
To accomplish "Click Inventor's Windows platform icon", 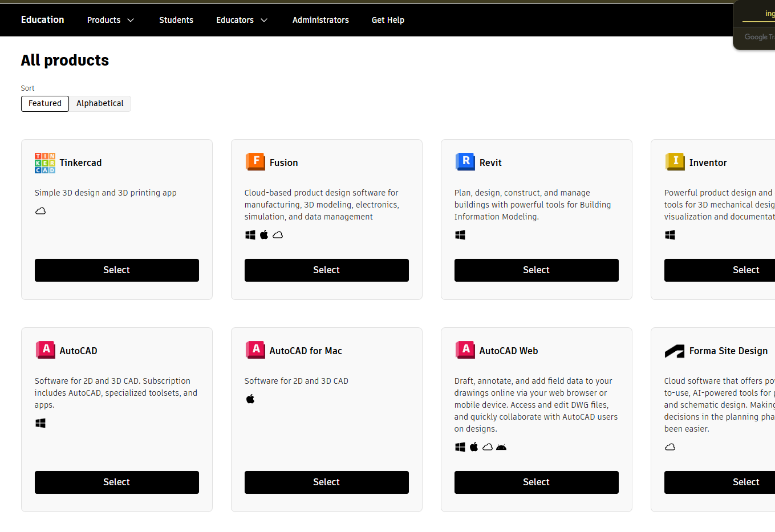I will click(x=670, y=235).
